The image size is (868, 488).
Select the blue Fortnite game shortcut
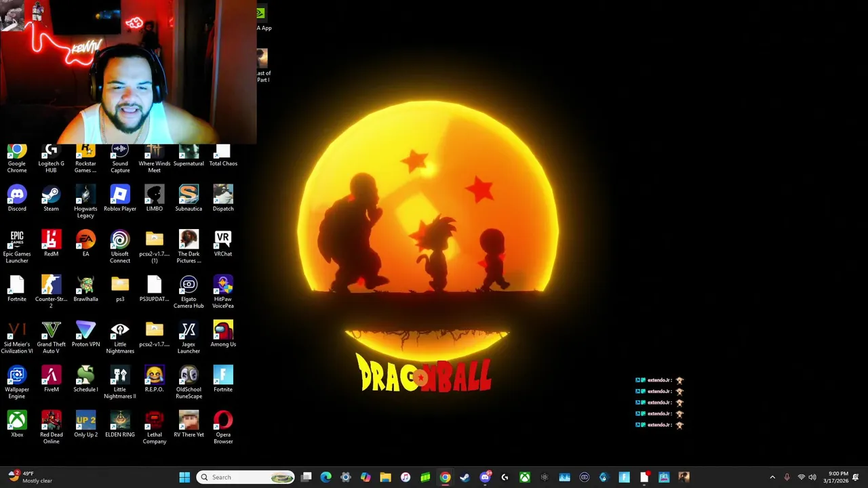click(x=223, y=379)
